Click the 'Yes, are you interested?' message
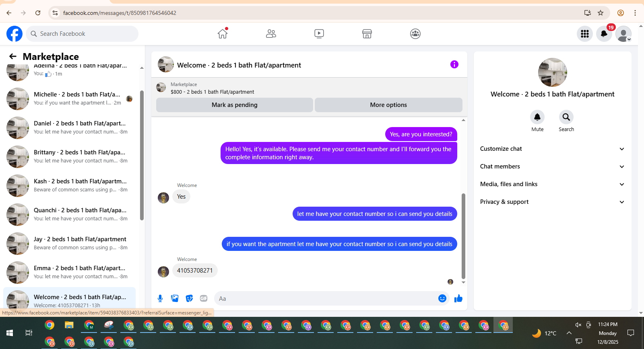This screenshot has height=349, width=644. 421,134
